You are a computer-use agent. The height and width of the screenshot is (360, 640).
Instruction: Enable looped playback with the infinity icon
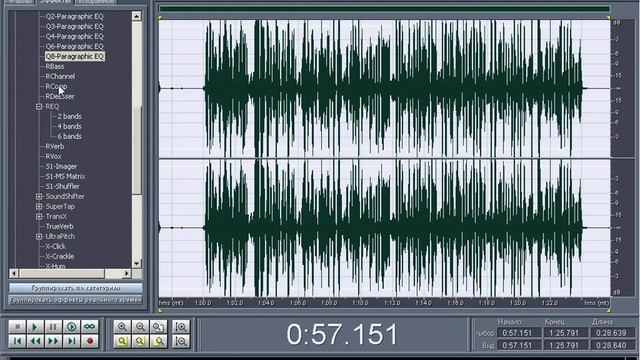[x=89, y=327]
